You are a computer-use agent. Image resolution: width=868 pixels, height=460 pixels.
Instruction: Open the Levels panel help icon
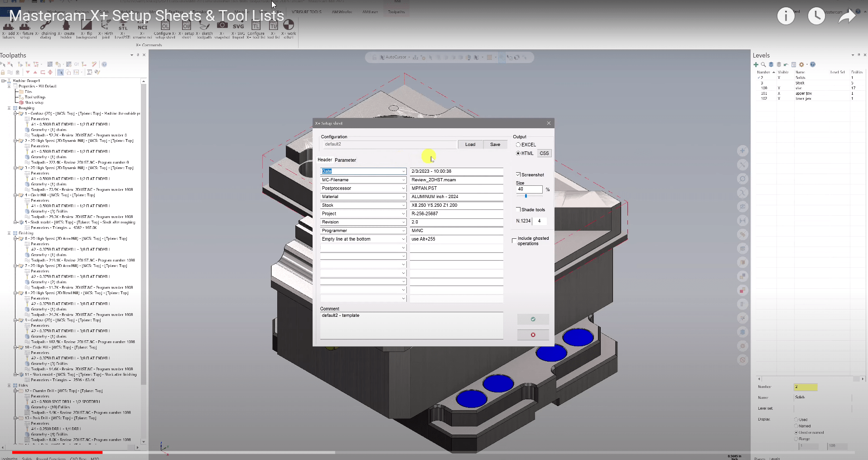coord(813,64)
